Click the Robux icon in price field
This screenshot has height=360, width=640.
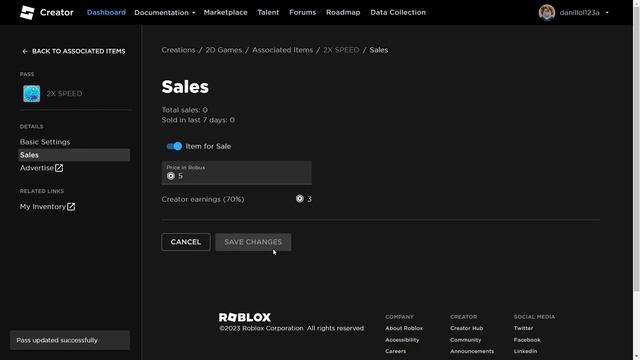(x=171, y=176)
